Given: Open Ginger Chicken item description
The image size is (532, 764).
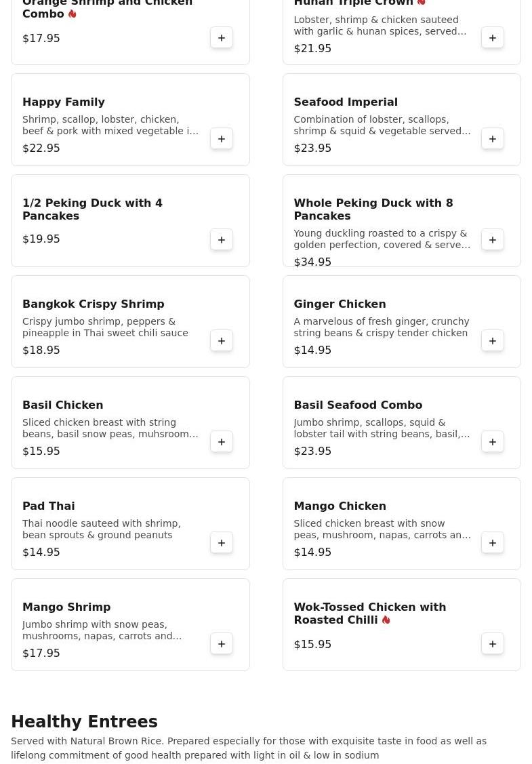Looking at the screenshot, I should [x=381, y=327].
